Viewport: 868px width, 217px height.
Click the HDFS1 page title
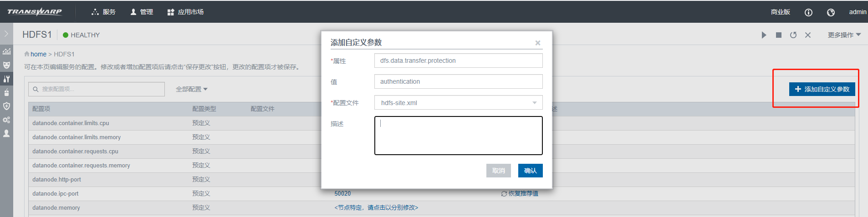pos(37,35)
